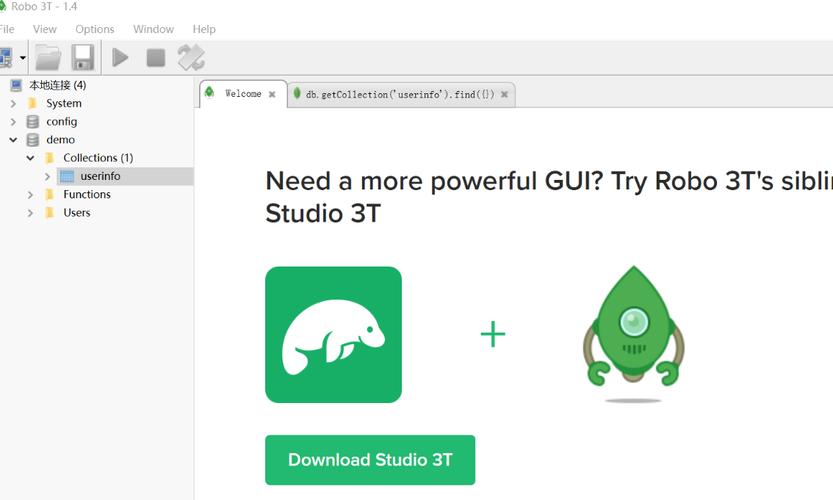The image size is (833, 500).
Task: Click the Execute play button icon
Action: click(121, 57)
